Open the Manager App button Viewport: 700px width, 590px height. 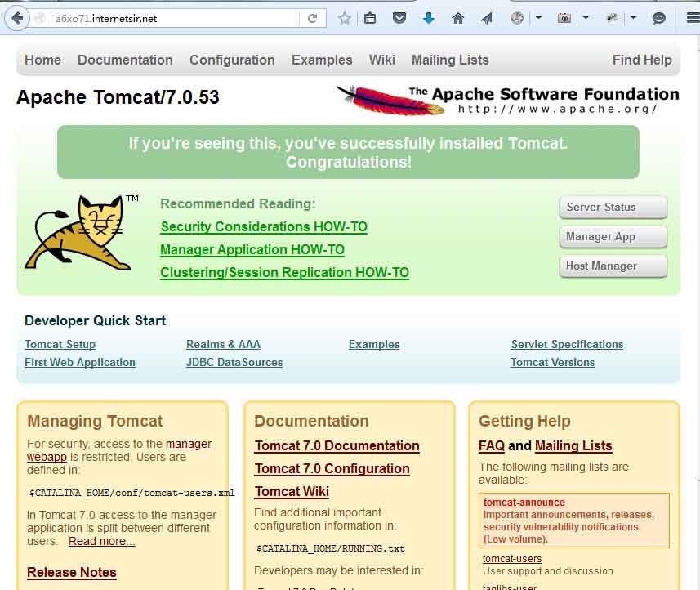click(613, 237)
